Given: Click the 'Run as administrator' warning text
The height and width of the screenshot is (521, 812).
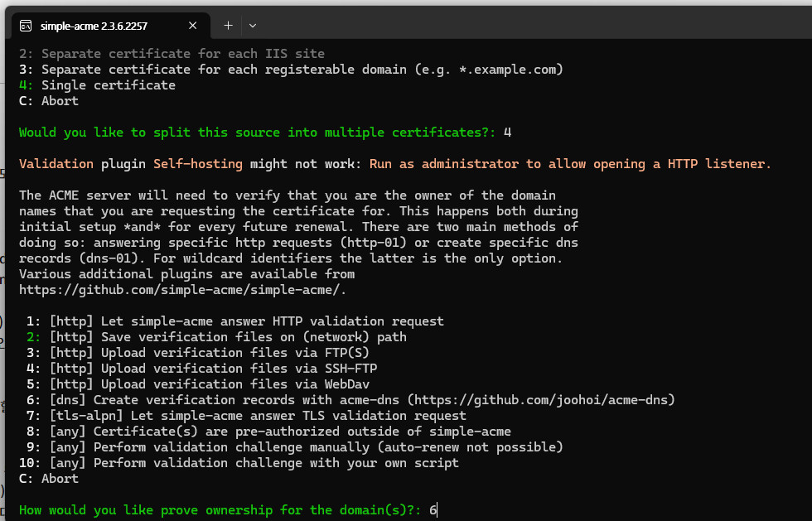Looking at the screenshot, I should (x=570, y=164).
